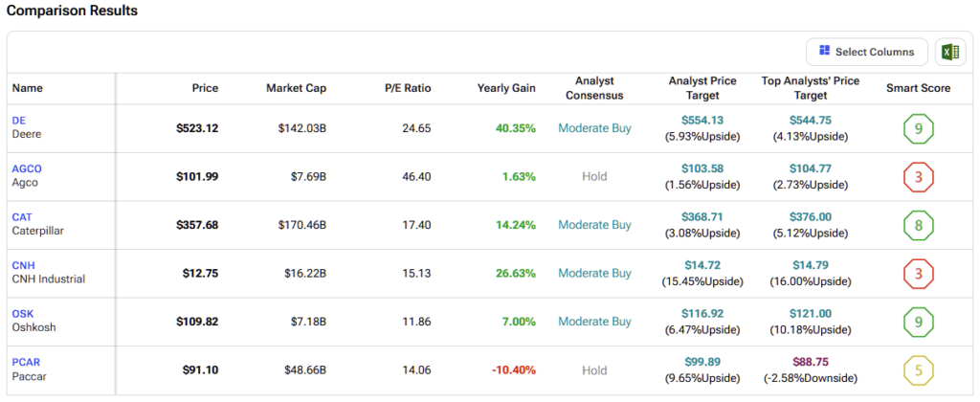Click Deere's Smart Score 9 badge
This screenshot has height=402, width=980.
pos(918,129)
